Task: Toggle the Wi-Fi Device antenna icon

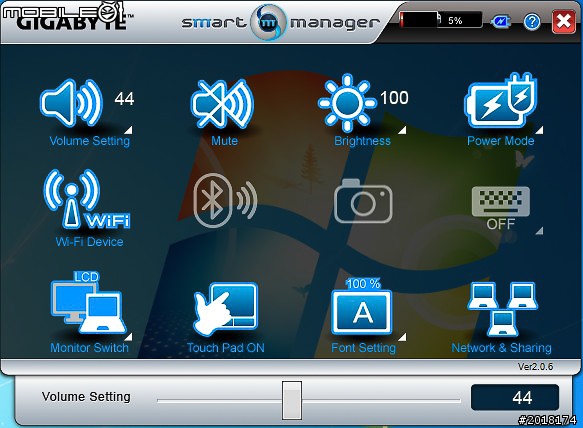Action: tap(87, 199)
